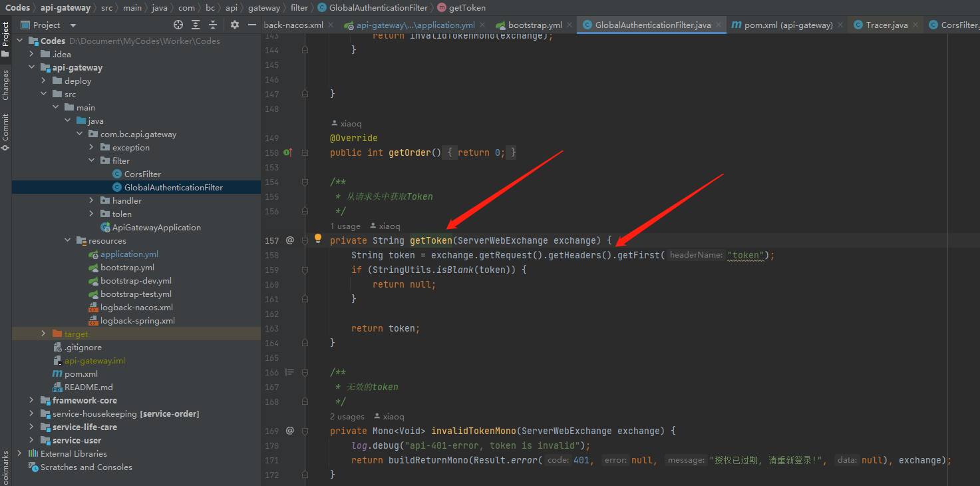Select opened file (crosshair) icon in Project toolbar
Screen dimensions: 980x486
coord(178,25)
